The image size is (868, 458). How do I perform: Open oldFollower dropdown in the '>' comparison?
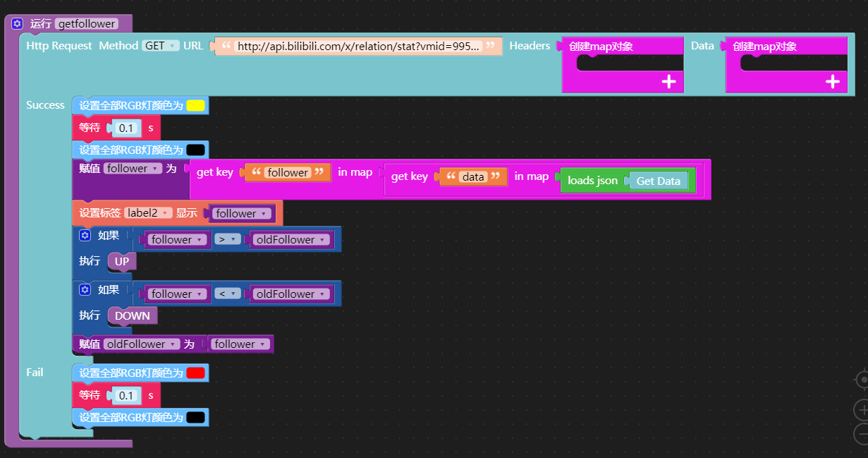291,239
